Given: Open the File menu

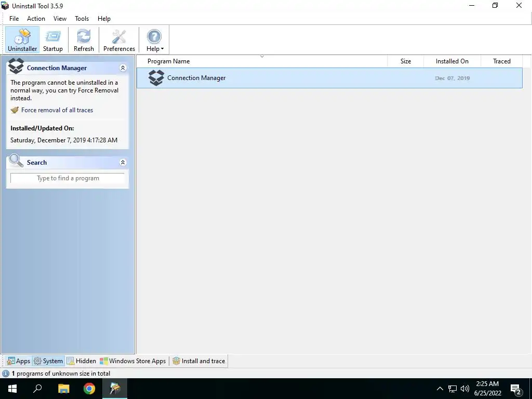Looking at the screenshot, I should (x=14, y=19).
